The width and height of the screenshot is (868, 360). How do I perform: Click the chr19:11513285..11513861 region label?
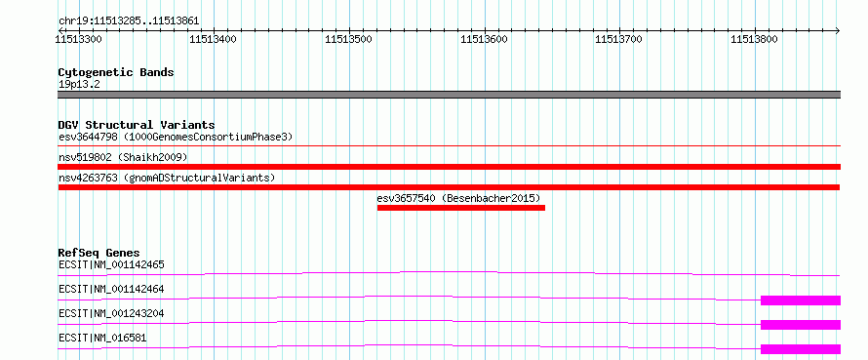(129, 21)
